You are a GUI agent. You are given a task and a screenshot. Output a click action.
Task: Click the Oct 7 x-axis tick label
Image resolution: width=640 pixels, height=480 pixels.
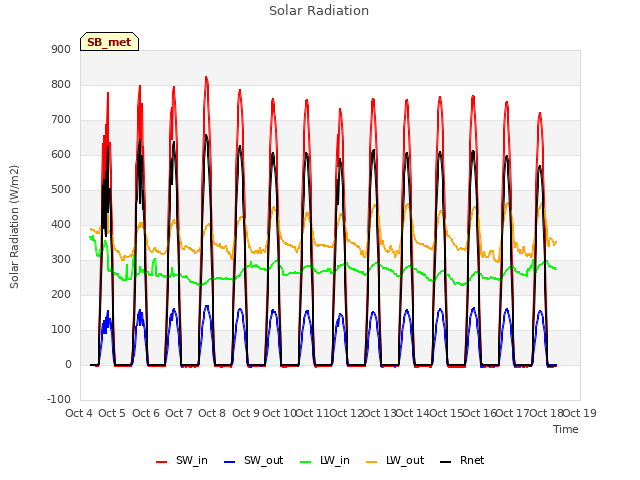click(179, 413)
